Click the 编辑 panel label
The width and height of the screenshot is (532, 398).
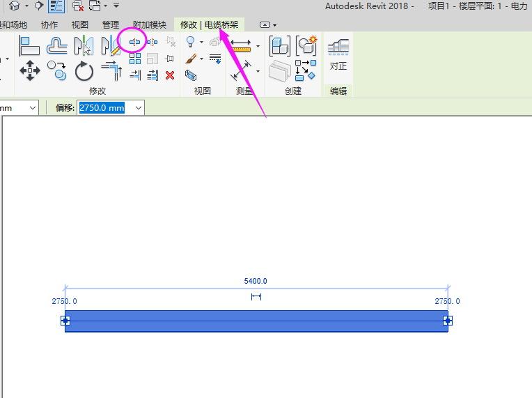pyautogui.click(x=338, y=91)
